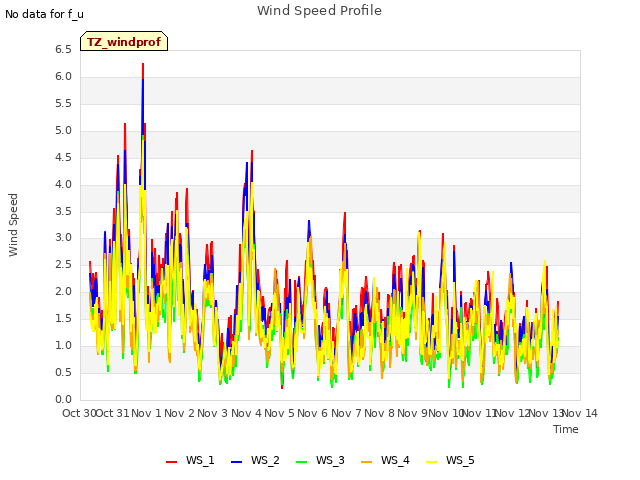Click the 6.5 y-axis tick label

(x=63, y=49)
